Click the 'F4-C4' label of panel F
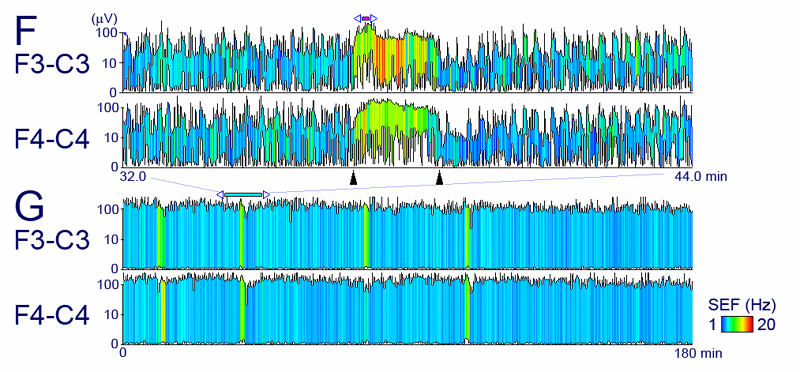This screenshot has width=800, height=372. tap(52, 140)
